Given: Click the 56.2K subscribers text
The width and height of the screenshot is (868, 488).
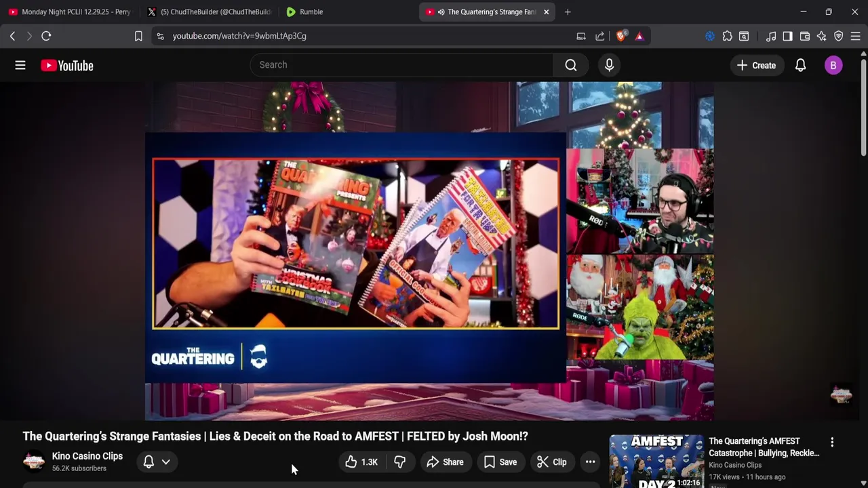Looking at the screenshot, I should [79, 468].
